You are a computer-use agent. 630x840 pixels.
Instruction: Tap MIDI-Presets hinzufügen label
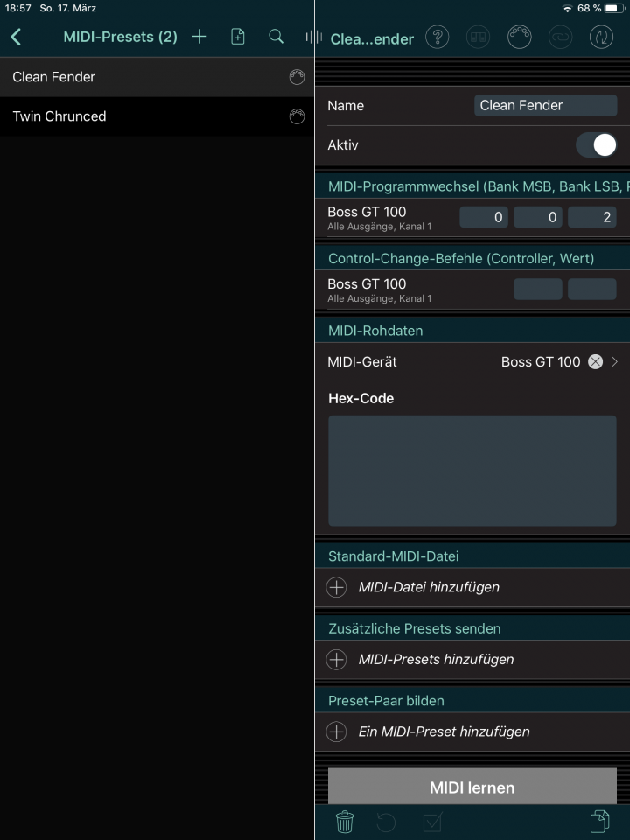[436, 660]
